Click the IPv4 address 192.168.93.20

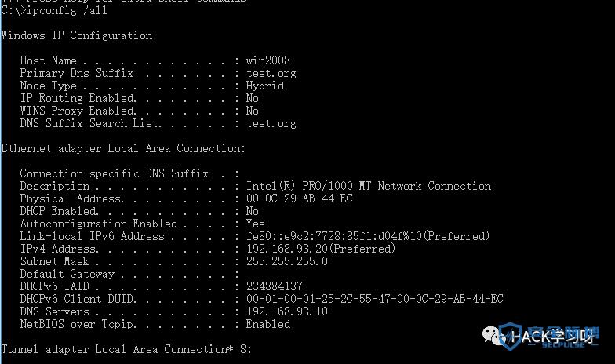(x=287, y=249)
